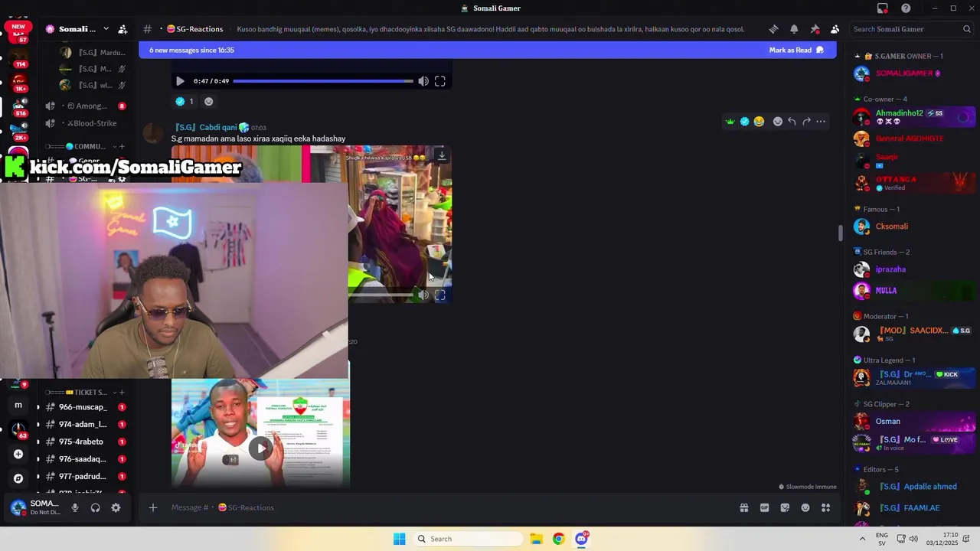Viewport: 980px width, 551px height.
Task: Download the attached video in Cabdi's message
Action: pos(442,155)
